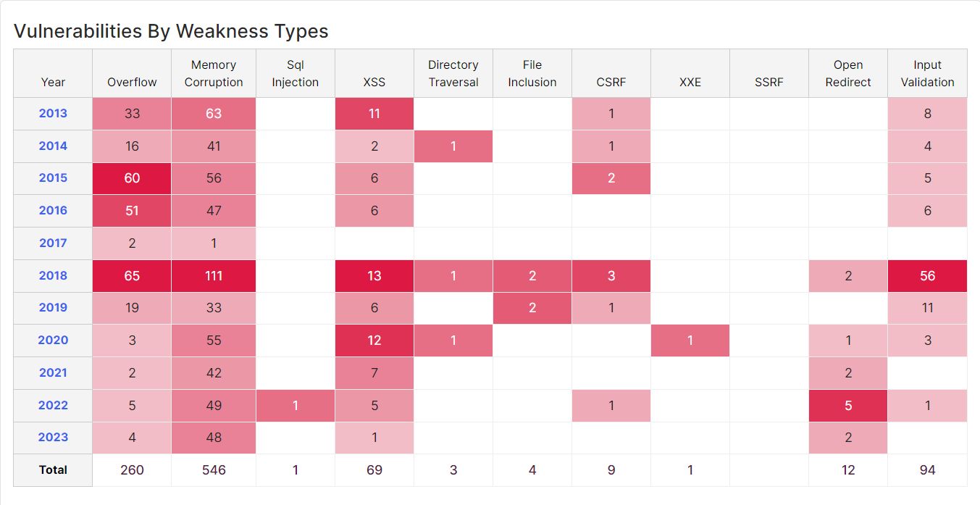This screenshot has width=980, height=505.
Task: Select the 2023 year link
Action: (52, 438)
